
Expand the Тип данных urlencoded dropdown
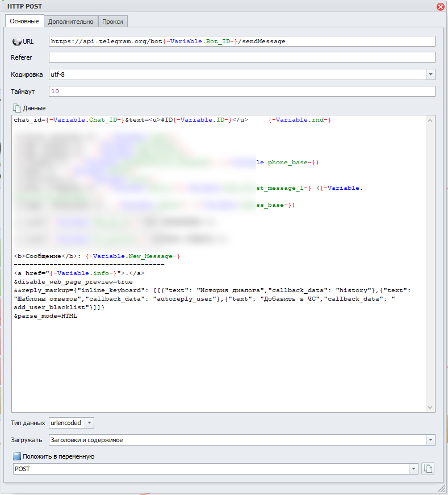click(x=89, y=423)
